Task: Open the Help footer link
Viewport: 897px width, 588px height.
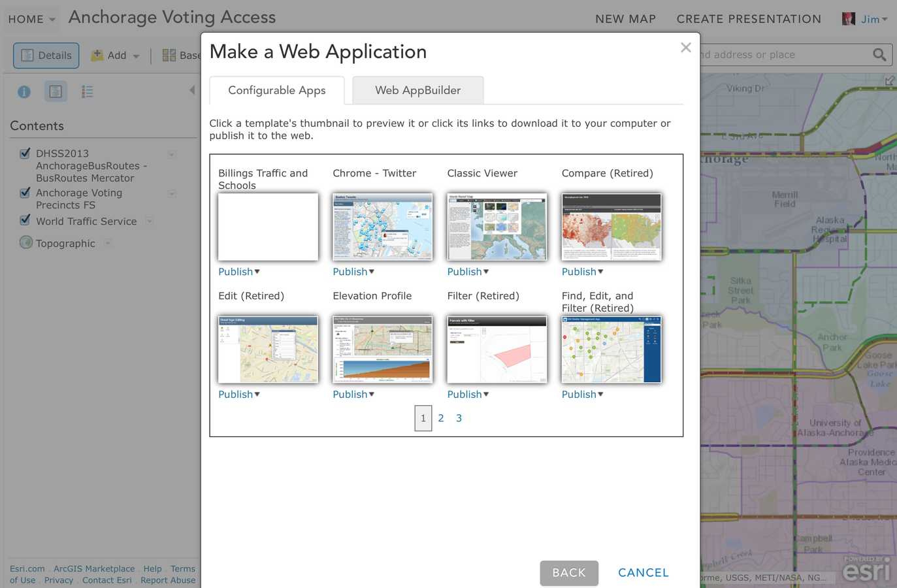Action: [152, 569]
